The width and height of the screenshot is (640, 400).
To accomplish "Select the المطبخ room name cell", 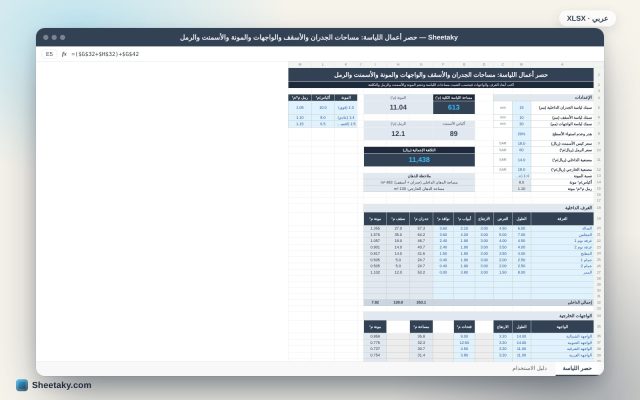I will (562, 253).
